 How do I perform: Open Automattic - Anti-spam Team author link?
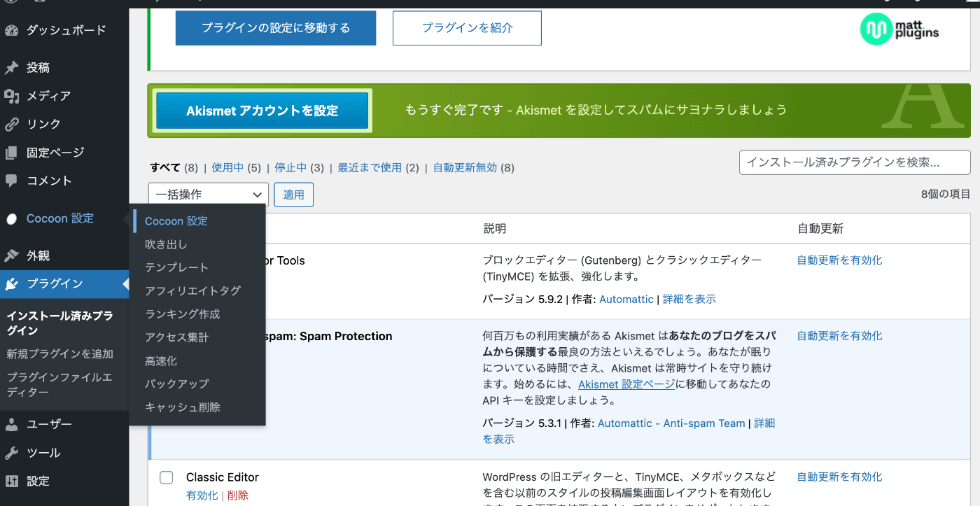tap(671, 423)
